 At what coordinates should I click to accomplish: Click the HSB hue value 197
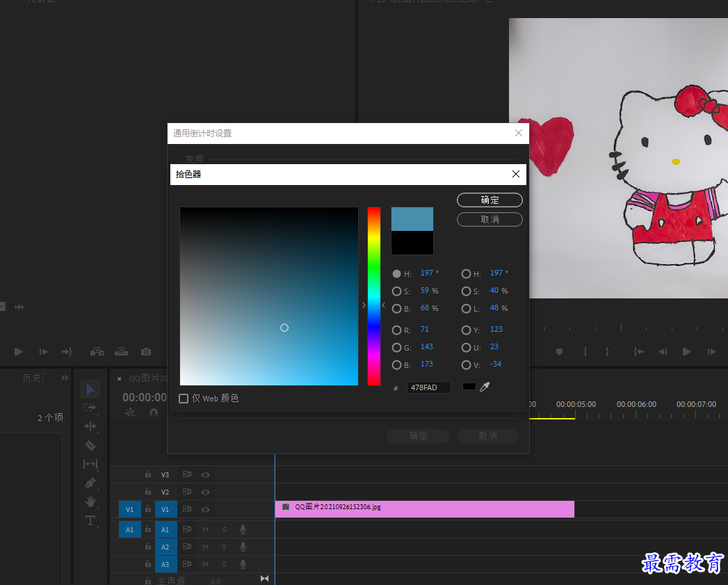(427, 273)
